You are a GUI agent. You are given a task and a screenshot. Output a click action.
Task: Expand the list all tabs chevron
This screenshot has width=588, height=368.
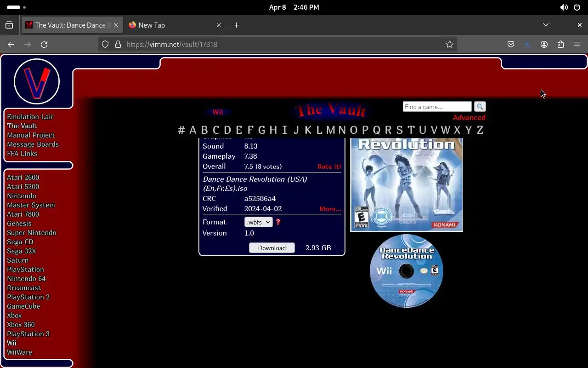point(546,25)
